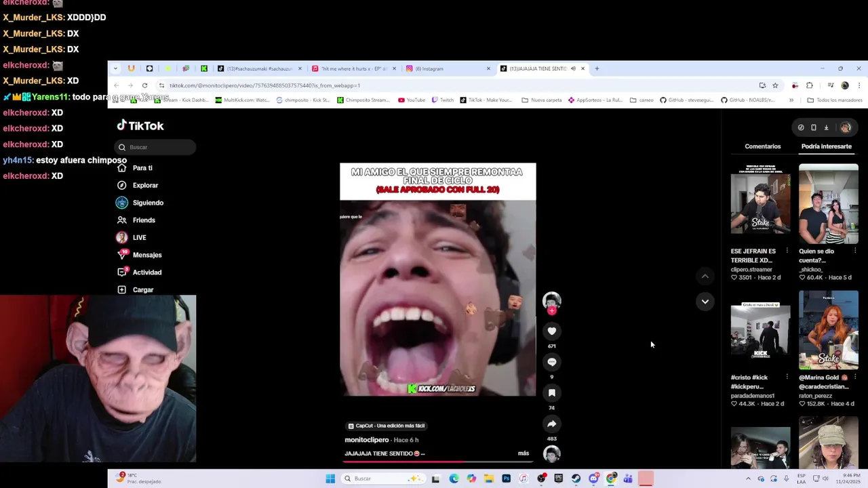Click monitoclipero username link

pos(367,440)
